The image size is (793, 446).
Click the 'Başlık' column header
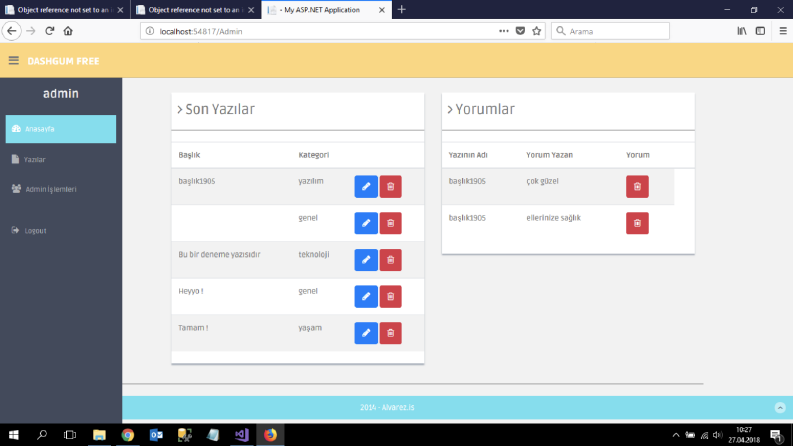point(189,155)
